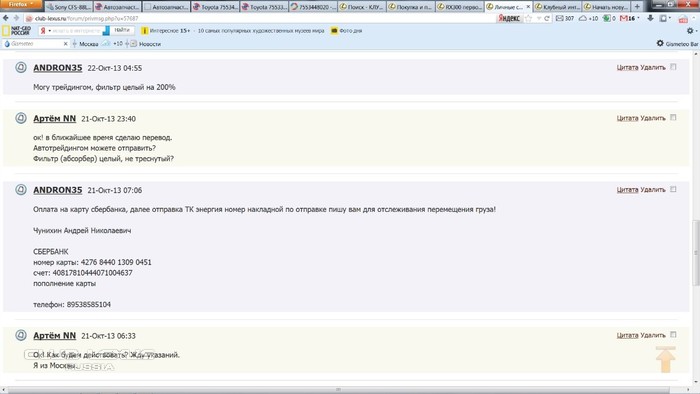Click the Найти search button
This screenshot has height=394, width=700.
click(122, 30)
